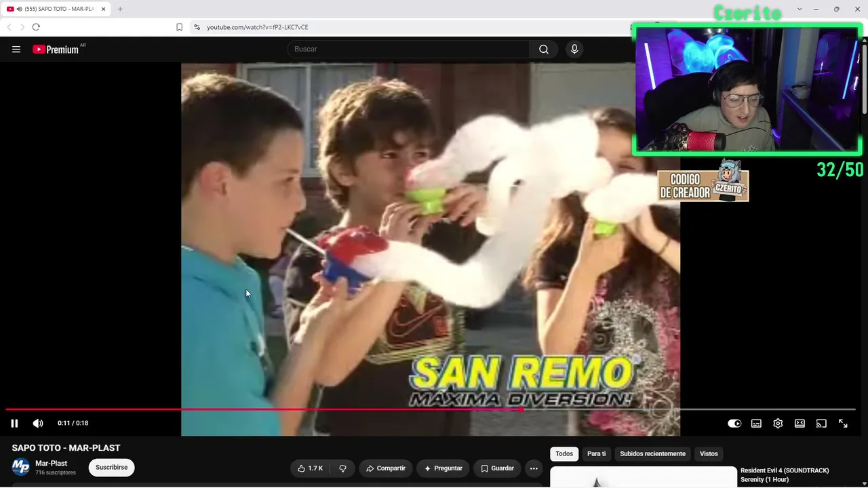This screenshot has height=488, width=868.
Task: Enter full screen mode
Action: click(843, 423)
